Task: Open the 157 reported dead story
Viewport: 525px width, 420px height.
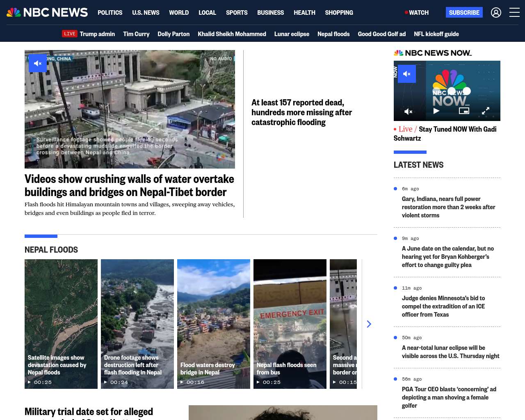Action: [301, 112]
